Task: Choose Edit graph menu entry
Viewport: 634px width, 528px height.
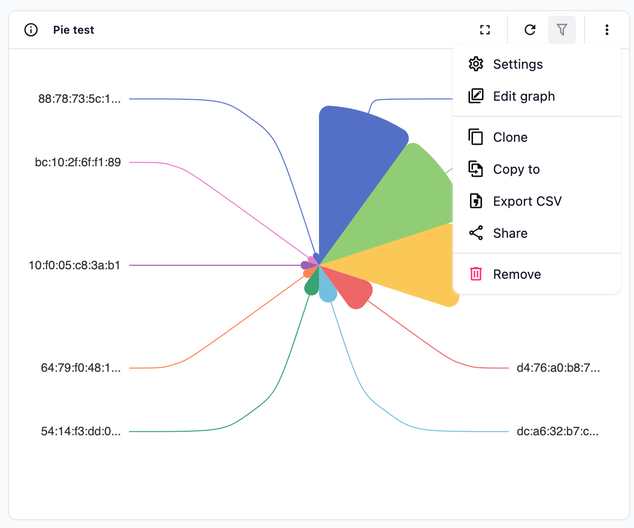Action: pyautogui.click(x=523, y=96)
